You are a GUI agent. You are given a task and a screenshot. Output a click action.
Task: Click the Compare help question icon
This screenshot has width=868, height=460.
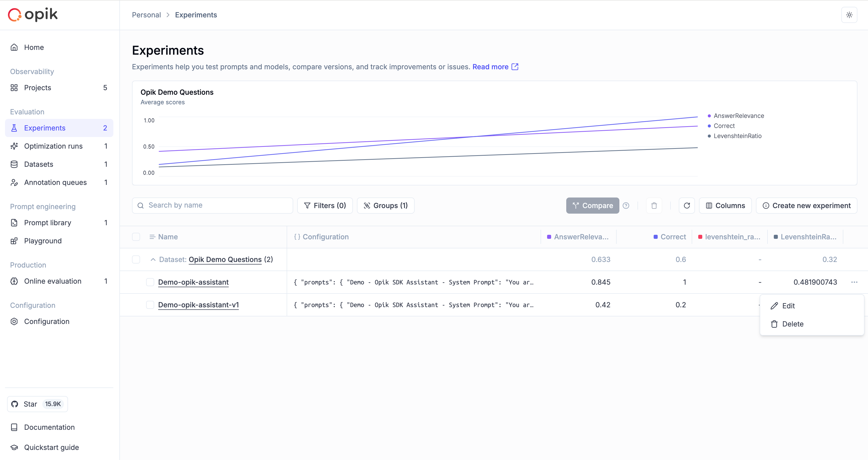coord(626,206)
